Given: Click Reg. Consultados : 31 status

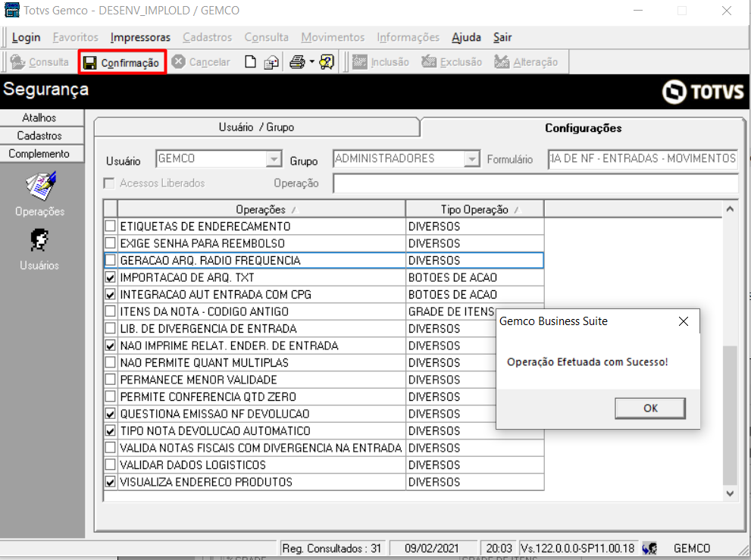Looking at the screenshot, I should [331, 548].
